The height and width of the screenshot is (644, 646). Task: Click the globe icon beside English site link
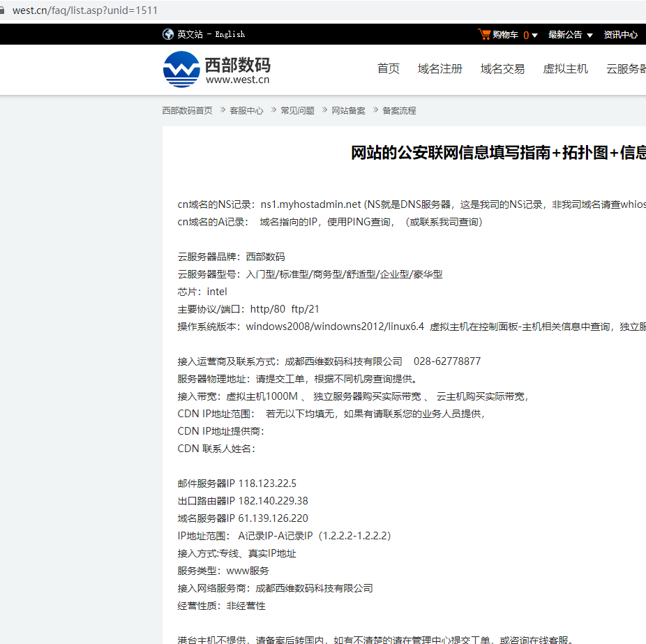[x=167, y=33]
